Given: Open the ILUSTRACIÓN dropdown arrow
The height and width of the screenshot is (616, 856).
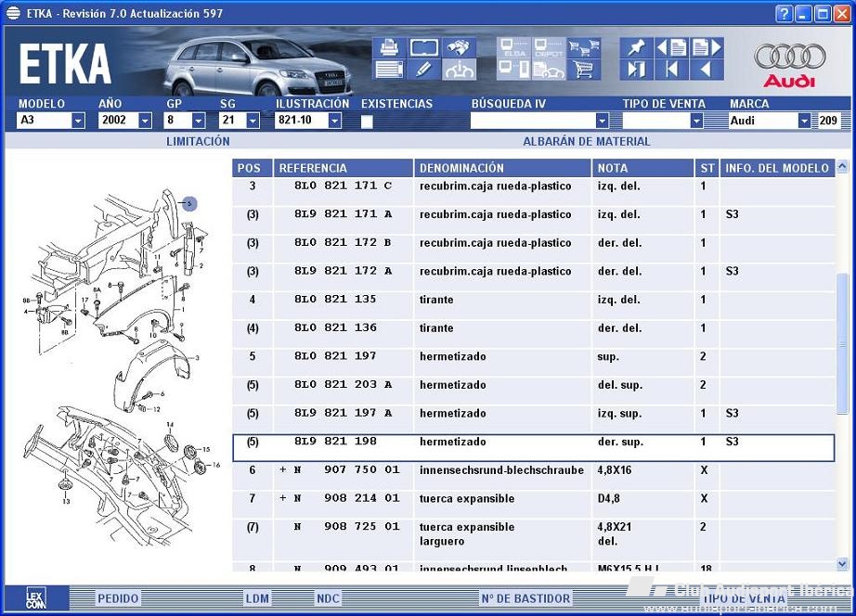Looking at the screenshot, I should (x=334, y=121).
